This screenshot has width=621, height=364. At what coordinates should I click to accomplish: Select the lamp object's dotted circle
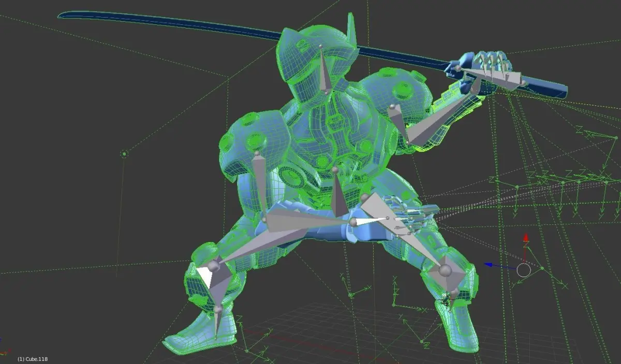point(124,154)
